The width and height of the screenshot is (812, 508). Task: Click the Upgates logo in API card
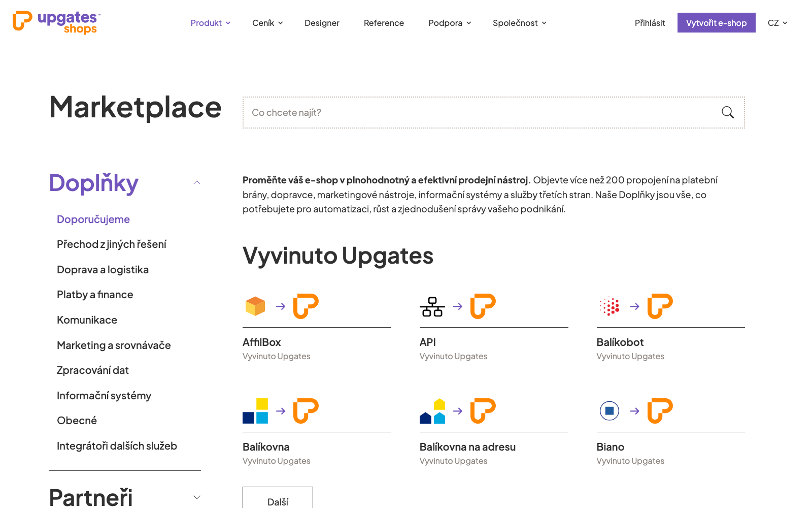[483, 306]
